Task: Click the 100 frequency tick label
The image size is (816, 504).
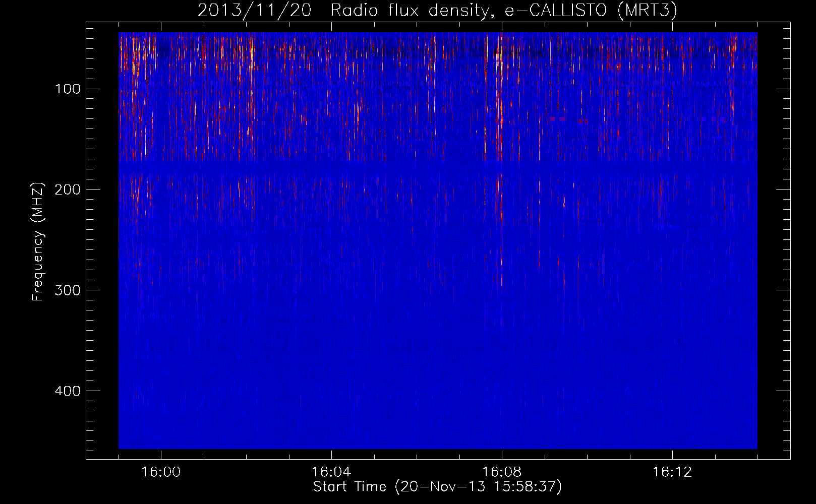Action: click(68, 89)
